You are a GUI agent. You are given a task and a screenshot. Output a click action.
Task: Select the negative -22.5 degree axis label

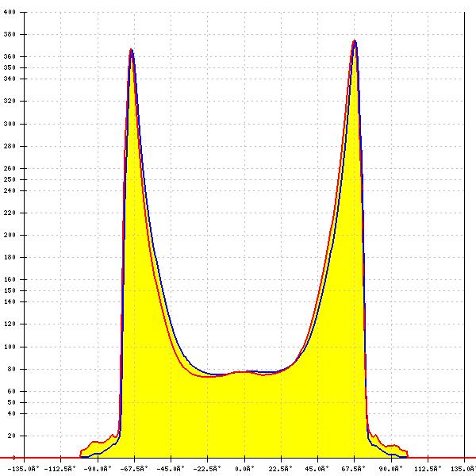coord(207,469)
